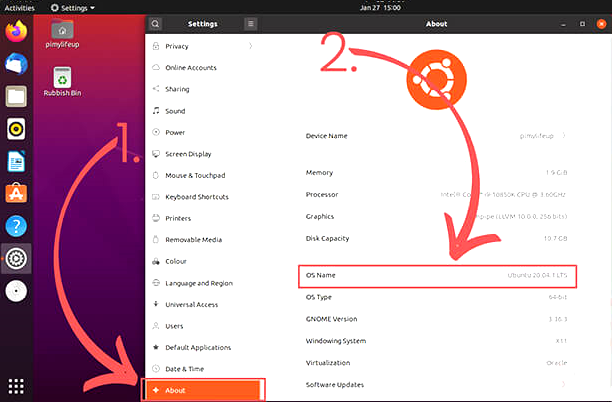
Task: Open the Rubbish Bin desktop icon
Action: pos(62,82)
